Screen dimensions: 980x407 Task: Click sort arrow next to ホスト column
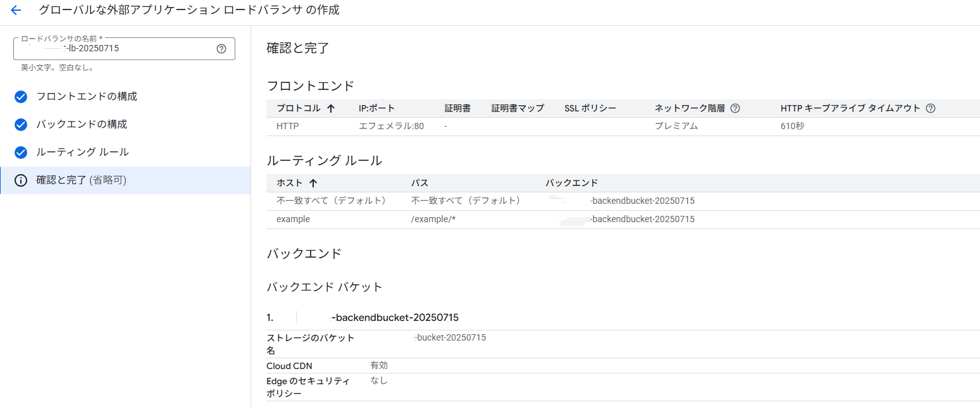click(x=313, y=183)
